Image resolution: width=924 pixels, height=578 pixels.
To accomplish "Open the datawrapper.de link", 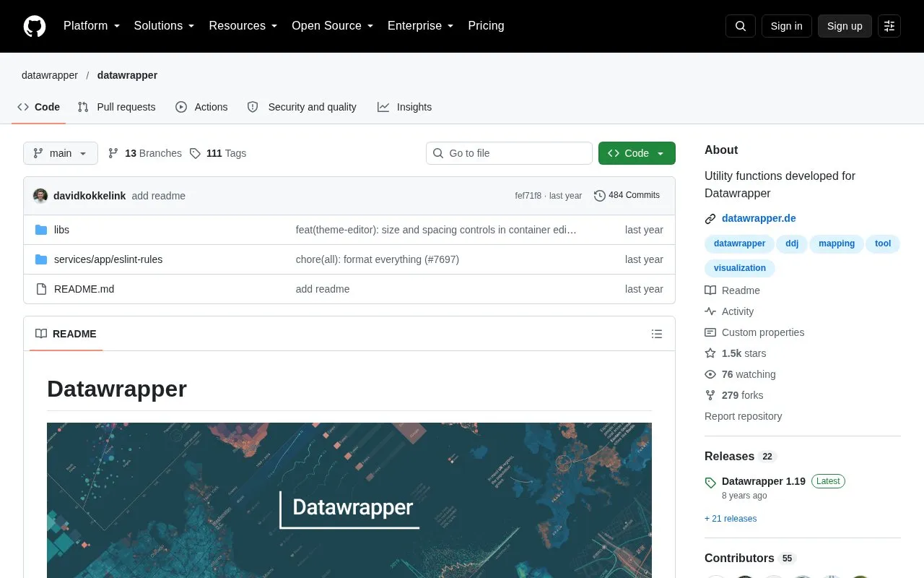I will click(x=759, y=218).
